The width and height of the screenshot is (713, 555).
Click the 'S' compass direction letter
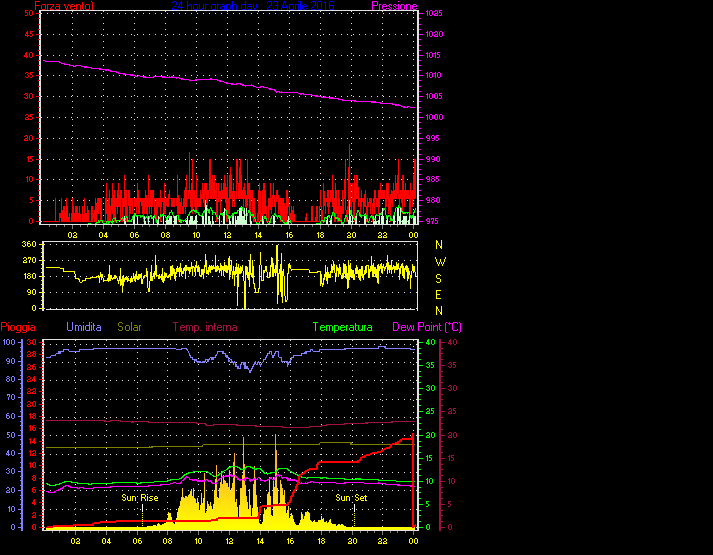point(438,278)
